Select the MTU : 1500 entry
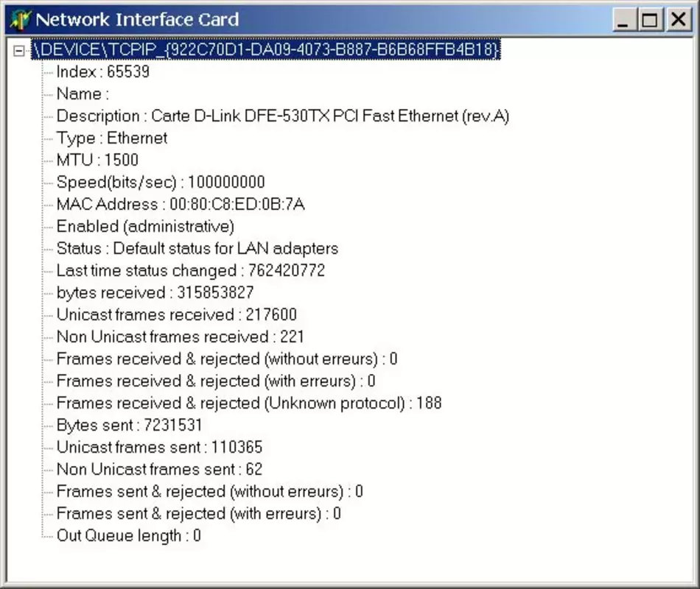Image resolution: width=700 pixels, height=589 pixels. tap(97, 160)
